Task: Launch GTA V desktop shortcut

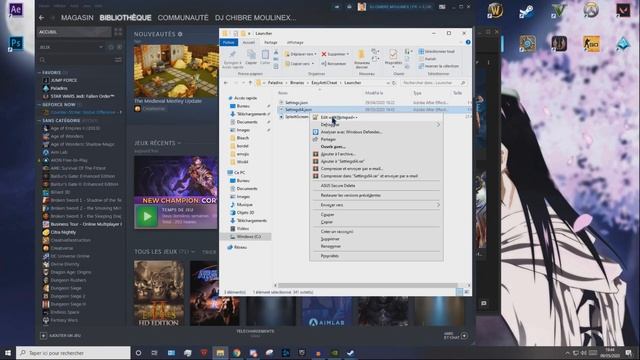Action: point(559,11)
